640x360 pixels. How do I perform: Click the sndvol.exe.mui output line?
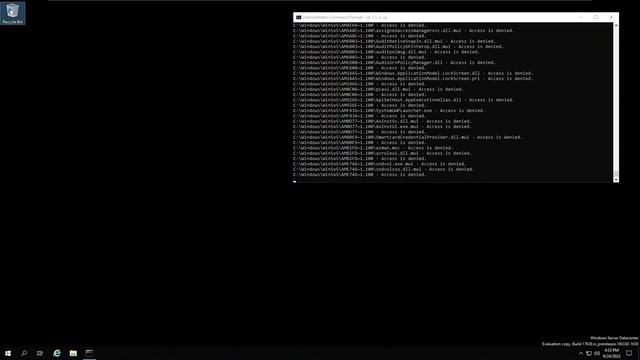pos(379,164)
